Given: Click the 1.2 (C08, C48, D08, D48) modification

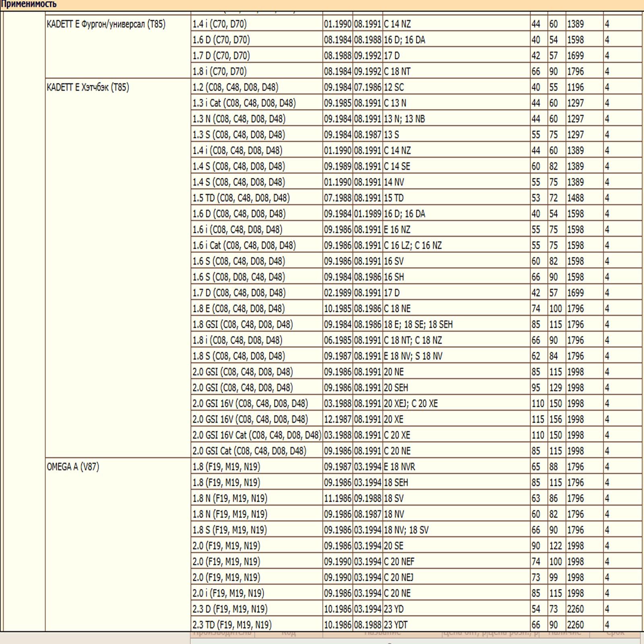Looking at the screenshot, I should point(235,87).
